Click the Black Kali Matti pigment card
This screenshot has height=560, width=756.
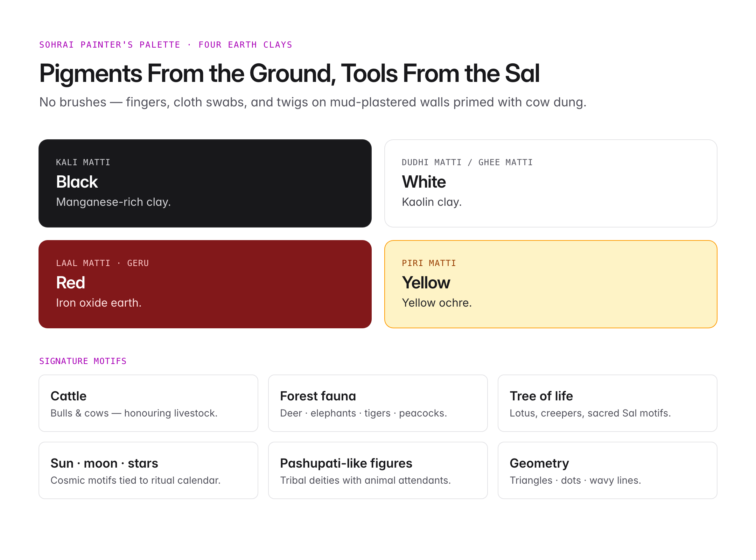coord(205,183)
